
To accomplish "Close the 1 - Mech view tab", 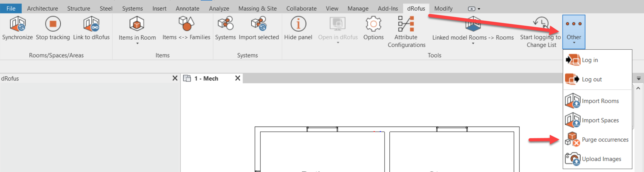I will pos(237,78).
